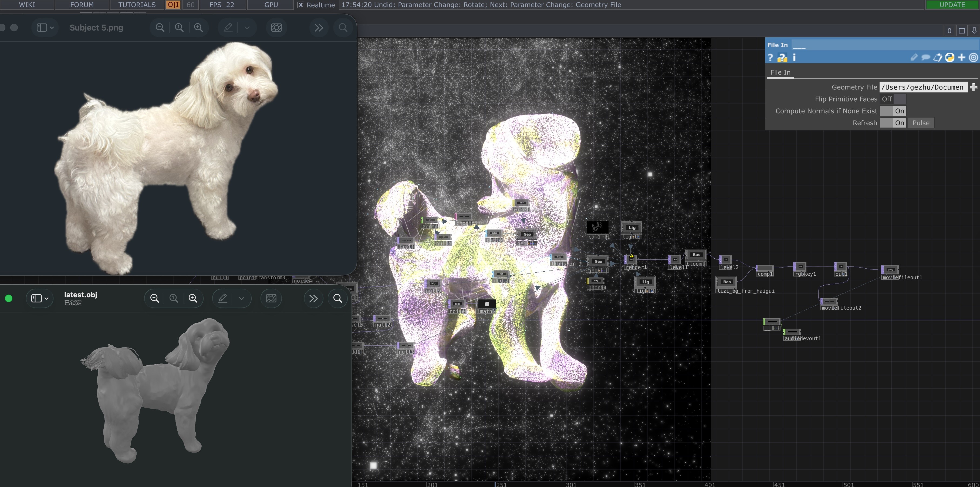Toggle Compute Normals if None Exist
The image size is (980, 487).
coord(893,111)
